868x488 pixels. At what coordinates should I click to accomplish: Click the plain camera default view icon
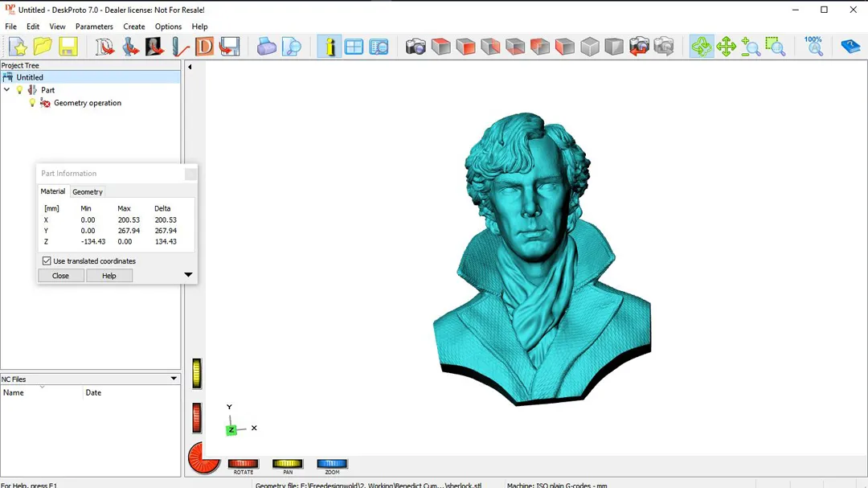coord(416,47)
